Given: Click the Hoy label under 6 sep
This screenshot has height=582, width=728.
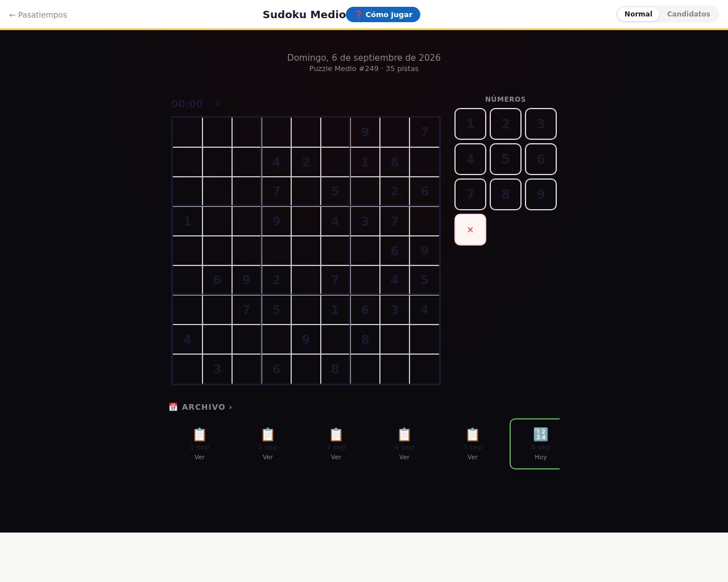Looking at the screenshot, I should (541, 457).
